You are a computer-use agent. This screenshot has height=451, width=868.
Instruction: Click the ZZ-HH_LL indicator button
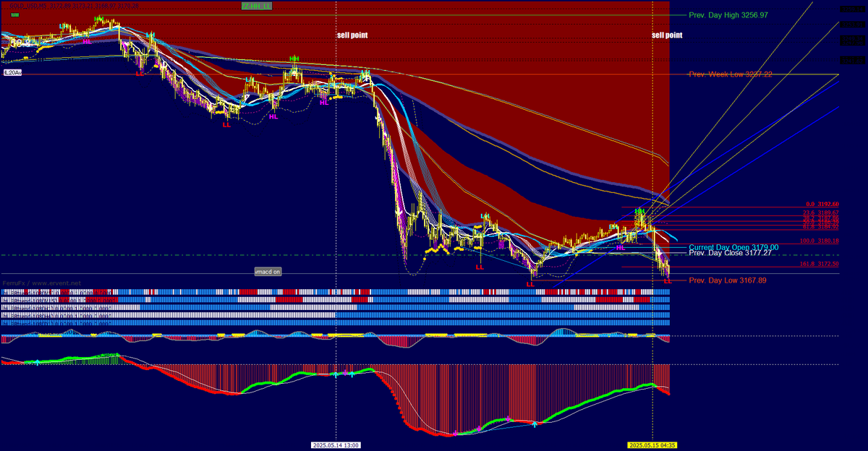tap(257, 6)
